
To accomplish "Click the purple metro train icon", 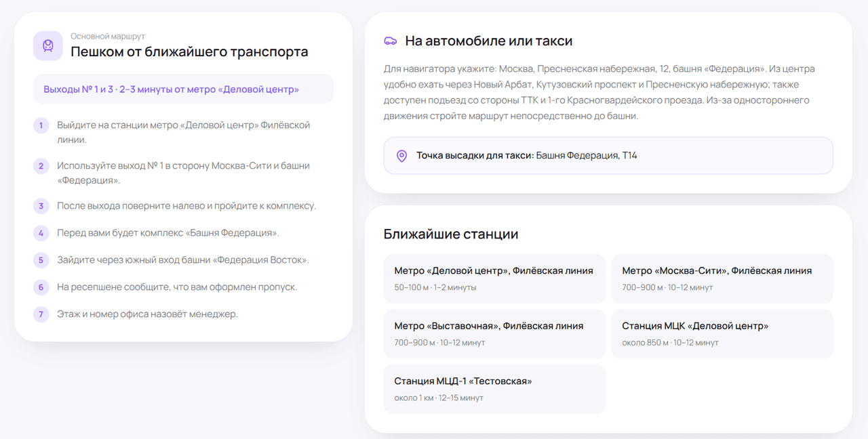I will pyautogui.click(x=47, y=45).
